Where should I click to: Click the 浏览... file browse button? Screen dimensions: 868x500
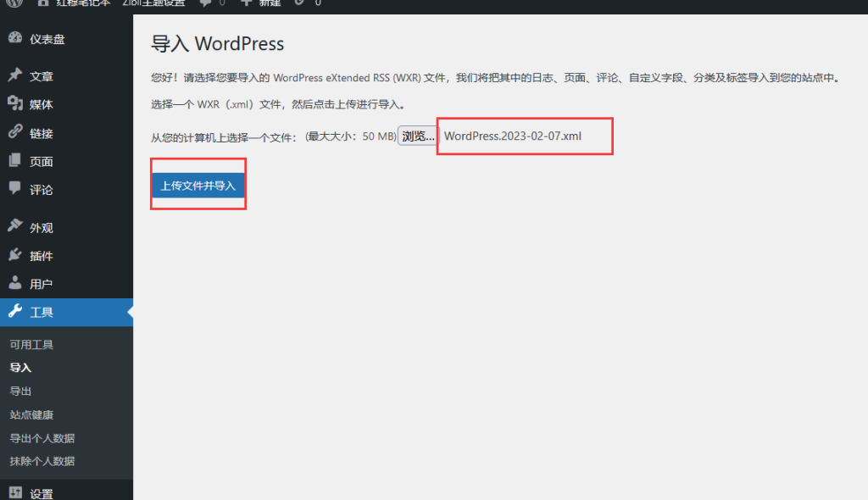[x=418, y=136]
